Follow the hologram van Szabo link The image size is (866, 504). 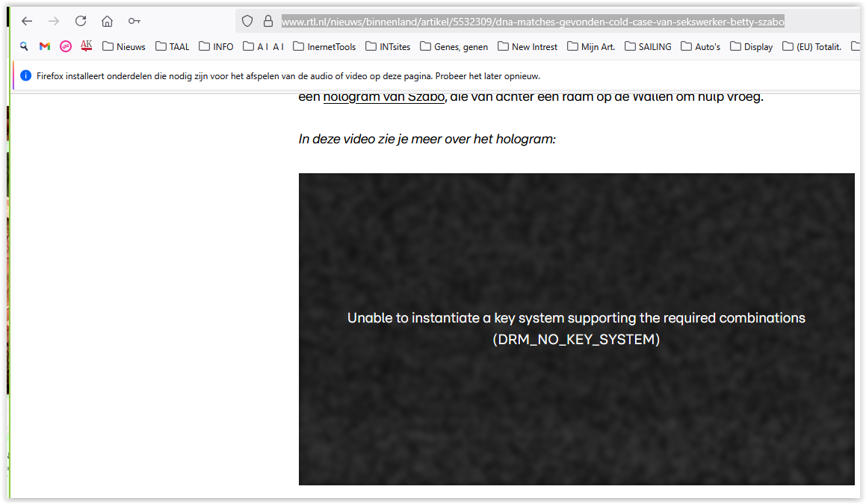tap(384, 97)
